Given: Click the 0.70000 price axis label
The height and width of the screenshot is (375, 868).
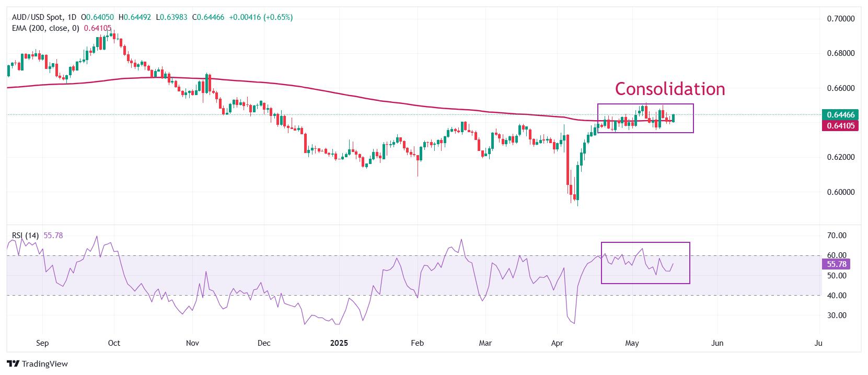Looking at the screenshot, I should (841, 19).
